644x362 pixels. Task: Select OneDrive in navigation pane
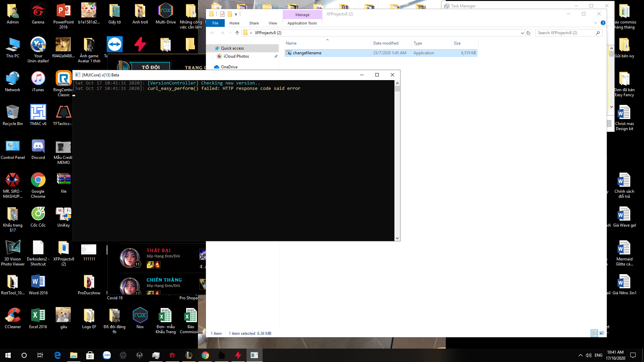pyautogui.click(x=229, y=67)
